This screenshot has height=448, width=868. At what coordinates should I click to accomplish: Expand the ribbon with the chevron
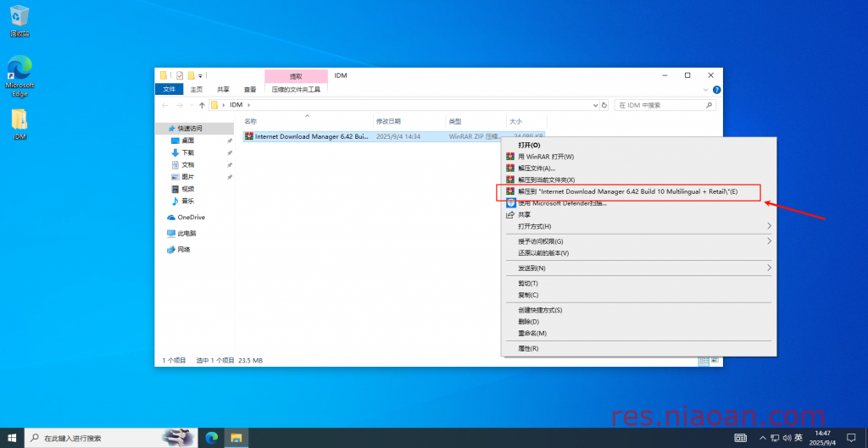pyautogui.click(x=706, y=89)
